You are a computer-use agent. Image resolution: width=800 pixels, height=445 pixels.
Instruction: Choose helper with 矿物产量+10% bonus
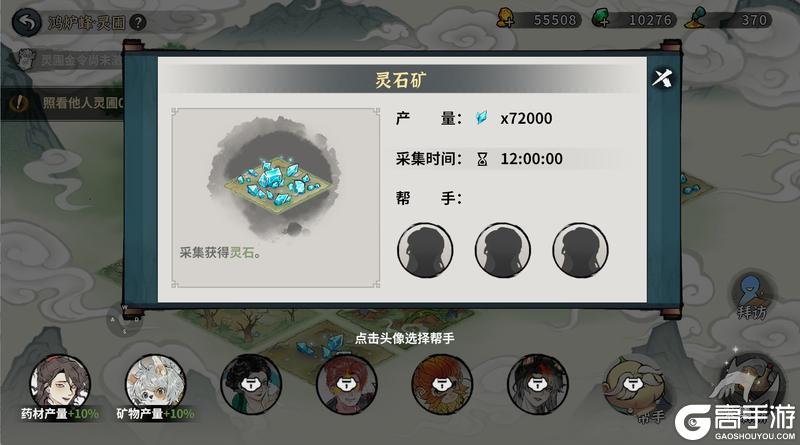point(156,387)
